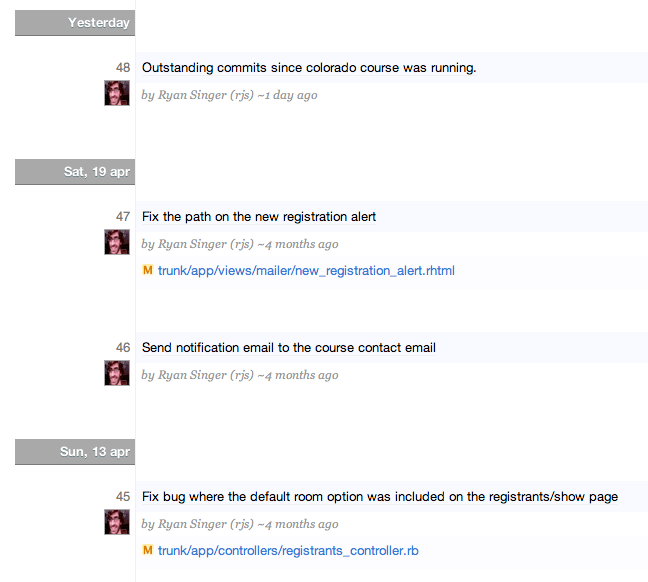Open commit 'Outstanding commits since colorado course'
This screenshot has height=582, width=648.
pos(309,68)
